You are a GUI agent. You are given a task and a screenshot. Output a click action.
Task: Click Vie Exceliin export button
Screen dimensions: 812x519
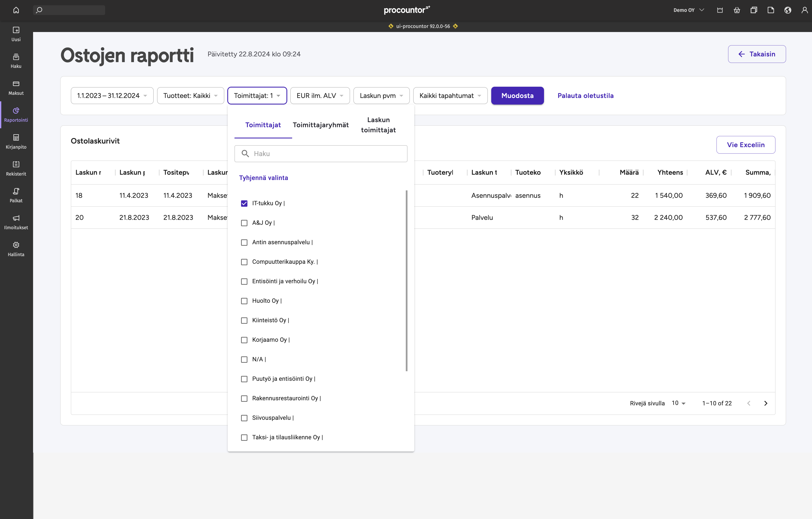click(x=746, y=145)
